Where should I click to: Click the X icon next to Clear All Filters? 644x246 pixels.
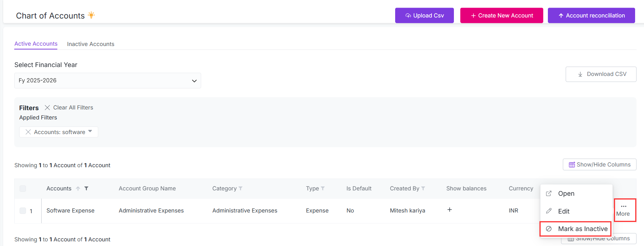47,107
